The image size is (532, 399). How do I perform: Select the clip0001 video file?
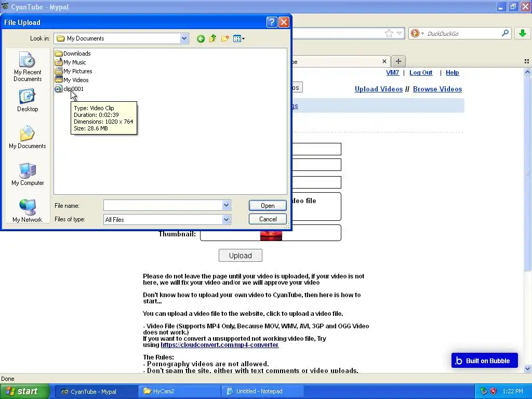69,88
